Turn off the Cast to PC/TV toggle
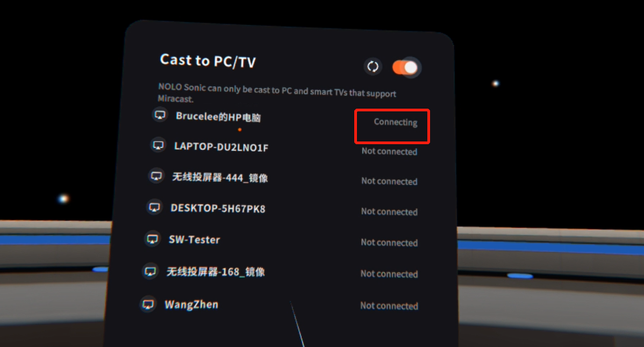The image size is (644, 347). click(x=405, y=67)
